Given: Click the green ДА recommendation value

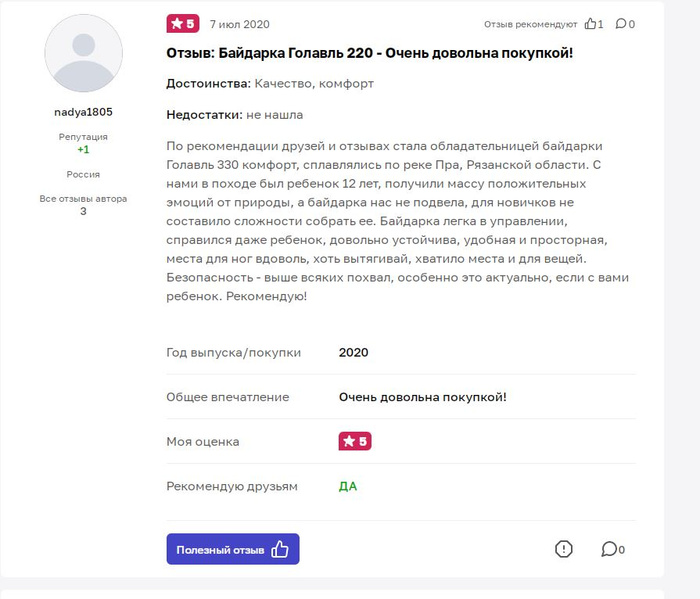Looking at the screenshot, I should click(x=348, y=486).
